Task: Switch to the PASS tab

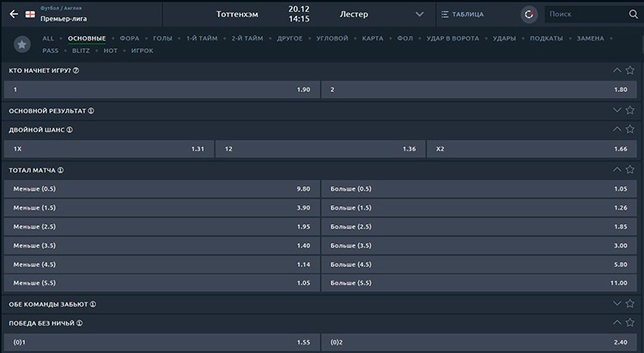Action: [x=51, y=51]
